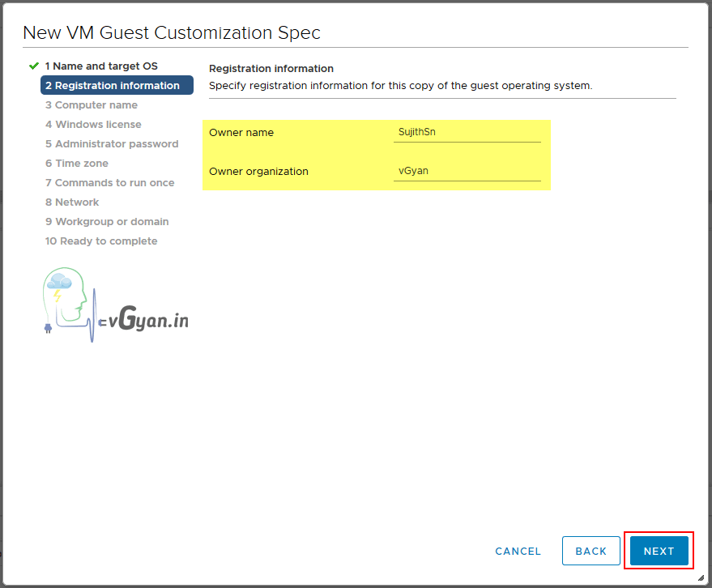Screen dimensions: 712x588
Task: Select the Registration information step
Action: point(117,85)
